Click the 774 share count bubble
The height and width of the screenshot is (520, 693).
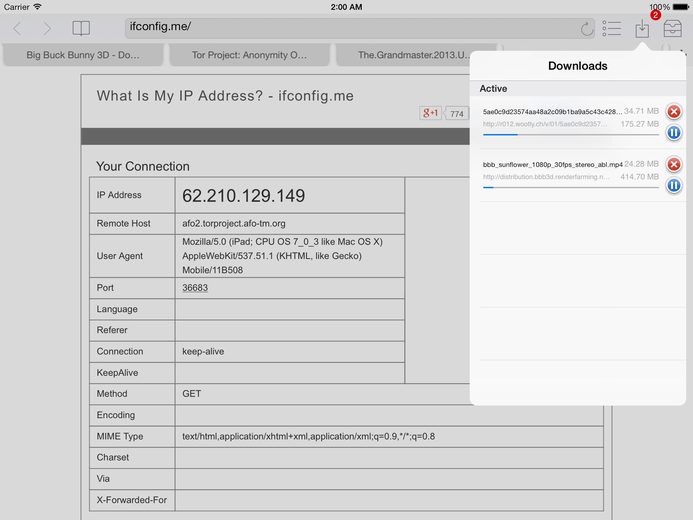456,114
